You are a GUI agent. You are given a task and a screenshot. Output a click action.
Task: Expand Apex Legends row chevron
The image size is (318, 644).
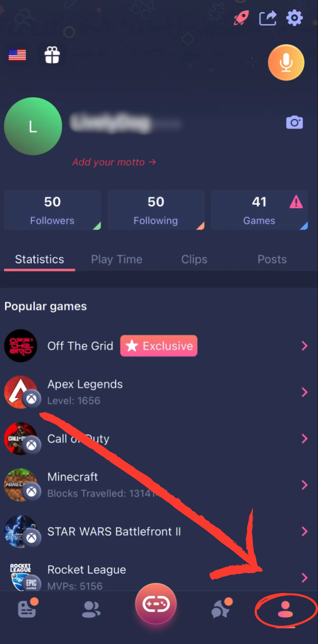[x=304, y=392]
